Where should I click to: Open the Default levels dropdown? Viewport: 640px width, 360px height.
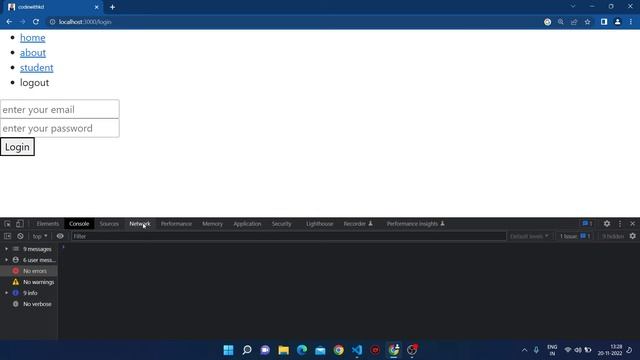click(529, 236)
